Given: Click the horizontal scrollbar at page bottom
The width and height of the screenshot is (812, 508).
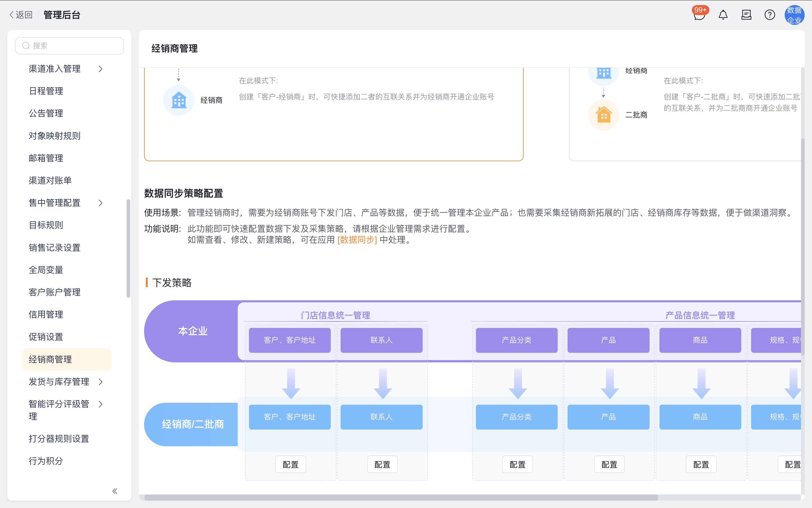Looking at the screenshot, I should coord(401,497).
